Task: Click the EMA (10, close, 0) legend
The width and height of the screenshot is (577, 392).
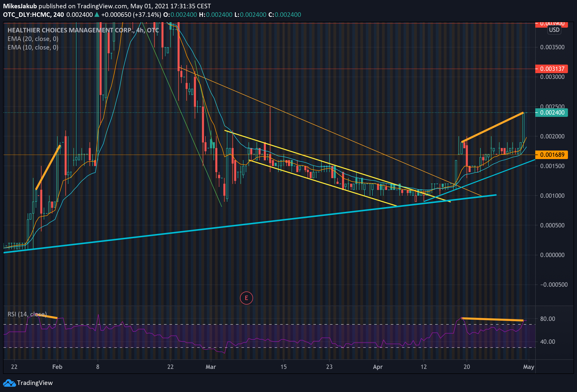Action: (x=33, y=47)
